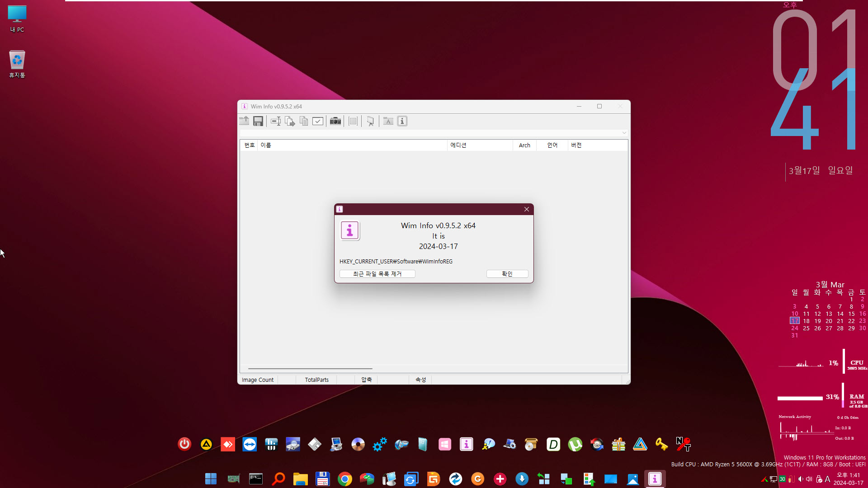Click the Wim Info window title bar text
Screen dimensions: 868x488
276,107
